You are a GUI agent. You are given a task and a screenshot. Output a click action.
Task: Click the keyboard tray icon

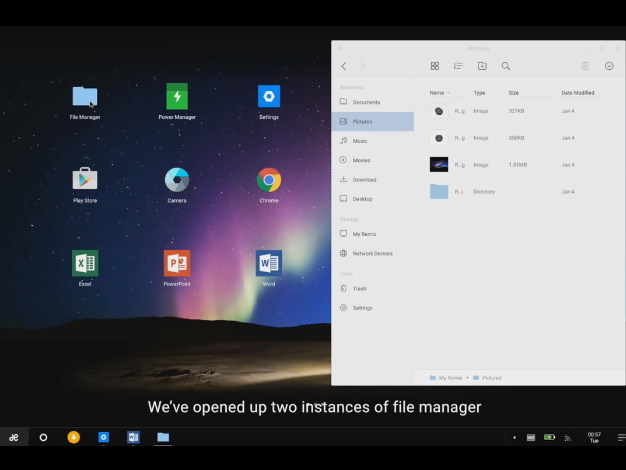tap(531, 438)
